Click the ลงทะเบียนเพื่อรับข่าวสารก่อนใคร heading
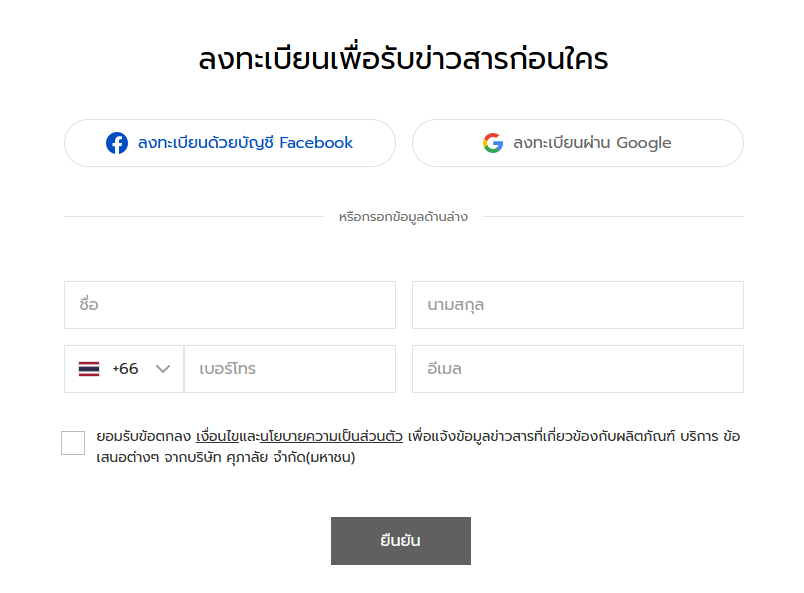 [403, 58]
